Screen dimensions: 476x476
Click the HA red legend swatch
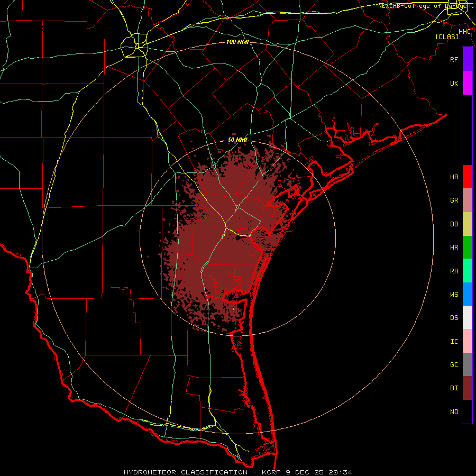(x=467, y=177)
